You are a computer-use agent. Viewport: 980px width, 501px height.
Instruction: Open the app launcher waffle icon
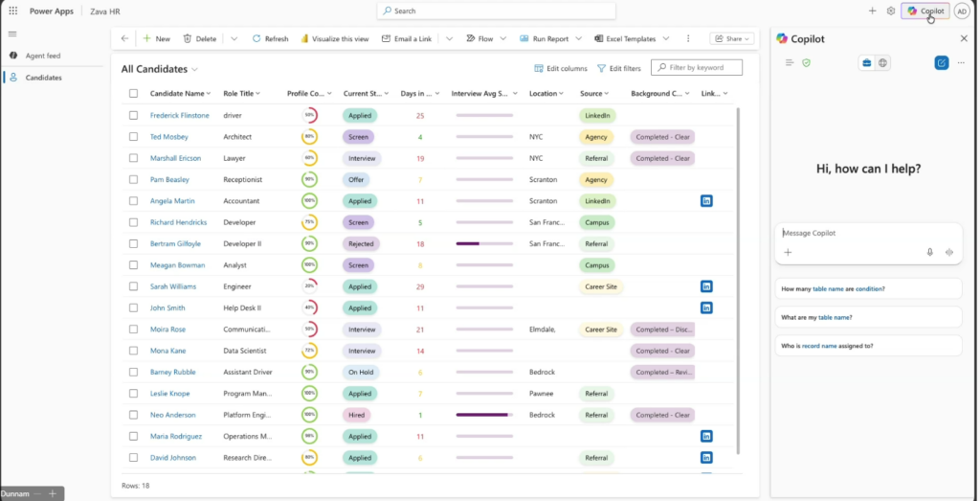click(12, 11)
